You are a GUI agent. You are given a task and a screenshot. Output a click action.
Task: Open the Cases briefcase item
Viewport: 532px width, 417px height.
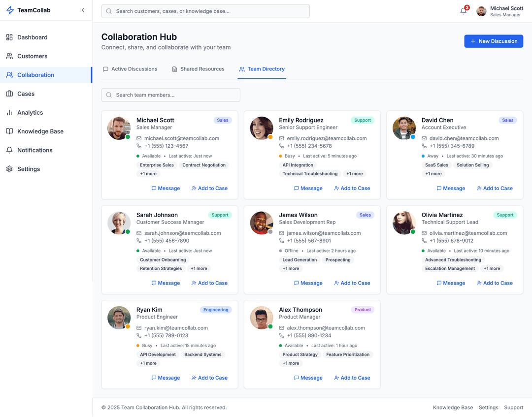point(26,94)
